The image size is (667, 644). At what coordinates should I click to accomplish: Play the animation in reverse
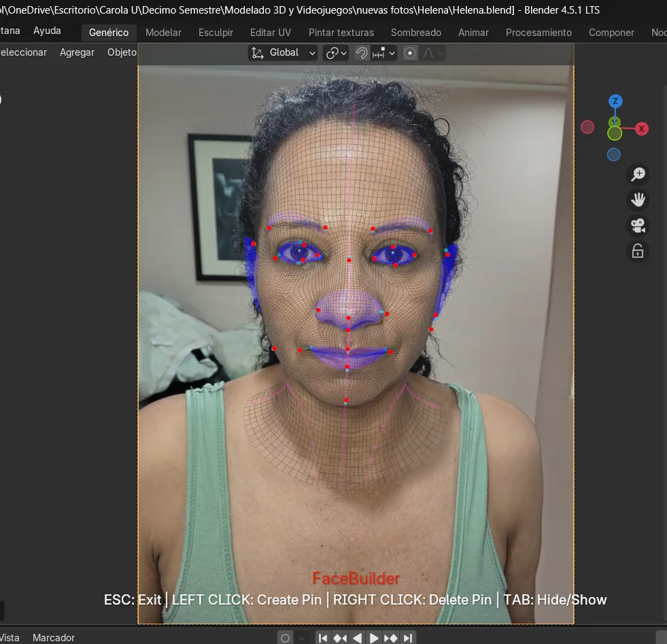tap(357, 638)
